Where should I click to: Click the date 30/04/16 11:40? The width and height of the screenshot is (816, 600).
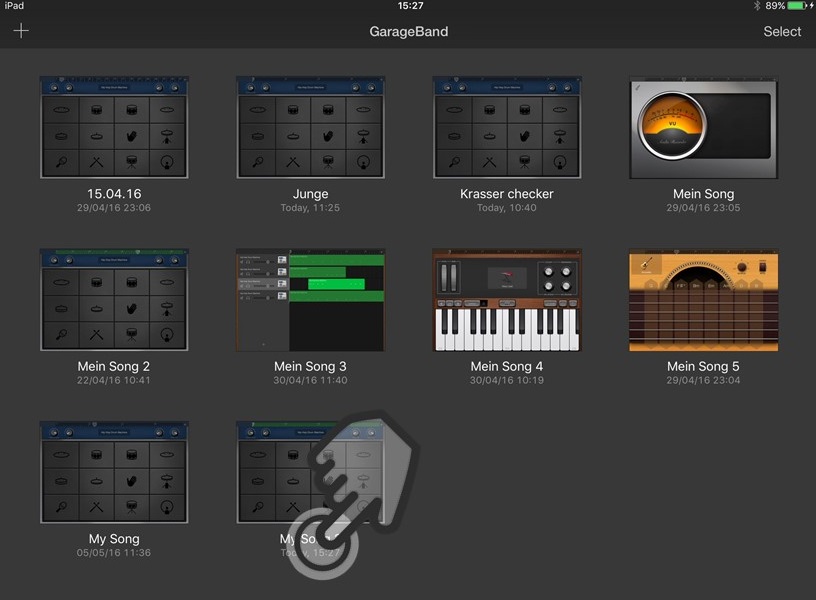pos(310,380)
